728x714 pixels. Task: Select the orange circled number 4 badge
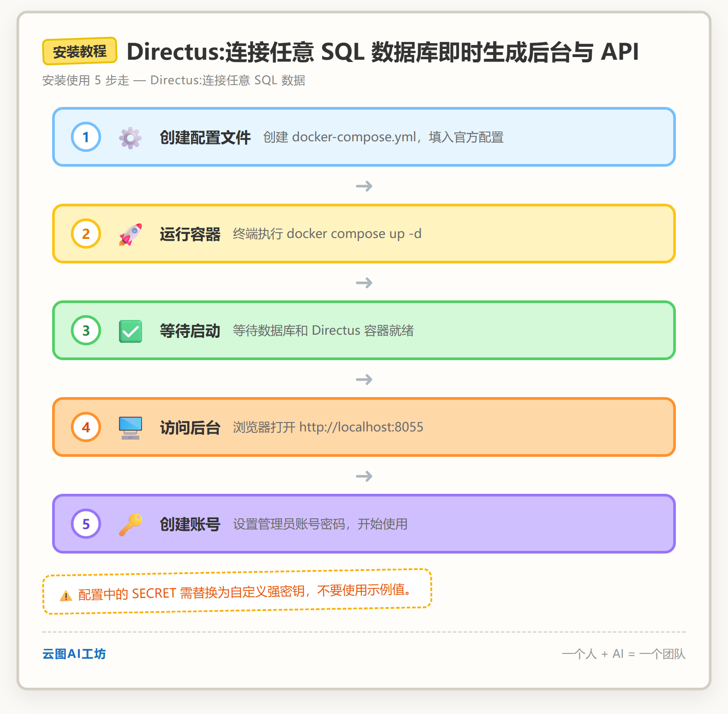coord(86,427)
